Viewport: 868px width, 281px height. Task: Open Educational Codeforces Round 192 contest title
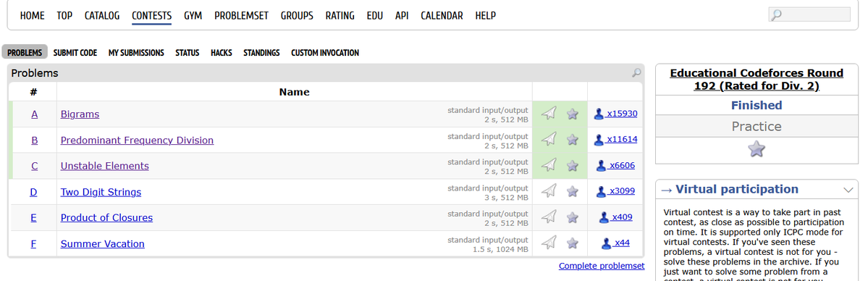coord(757,80)
